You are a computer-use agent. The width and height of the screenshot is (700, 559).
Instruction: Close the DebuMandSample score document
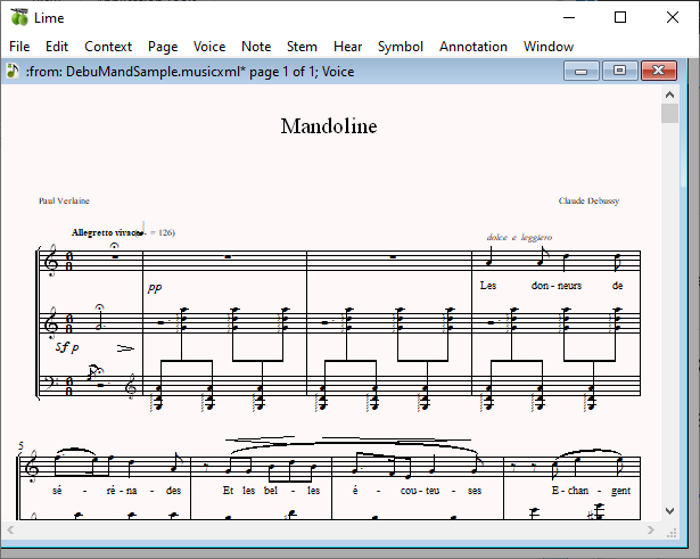(659, 71)
